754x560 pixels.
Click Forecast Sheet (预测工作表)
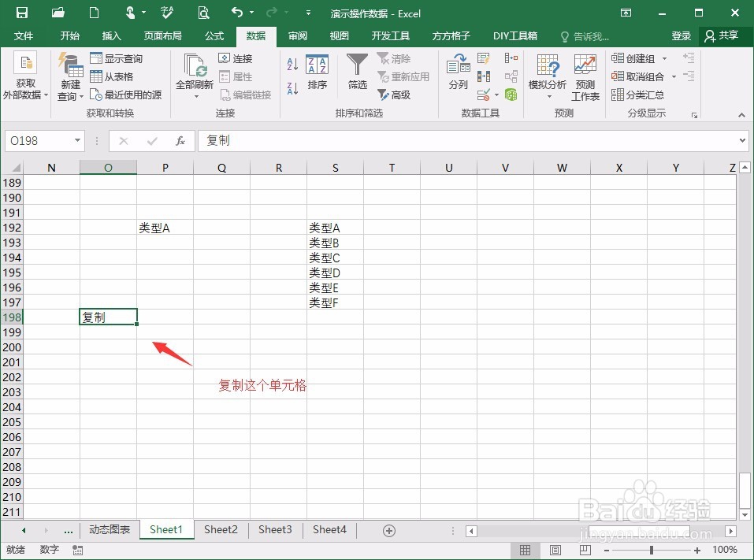[585, 77]
